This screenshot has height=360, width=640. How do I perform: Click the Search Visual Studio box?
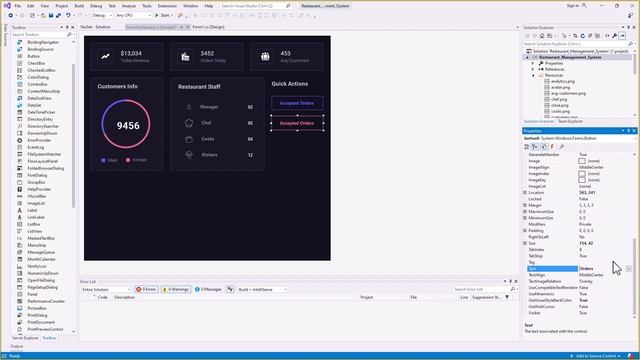pos(256,6)
